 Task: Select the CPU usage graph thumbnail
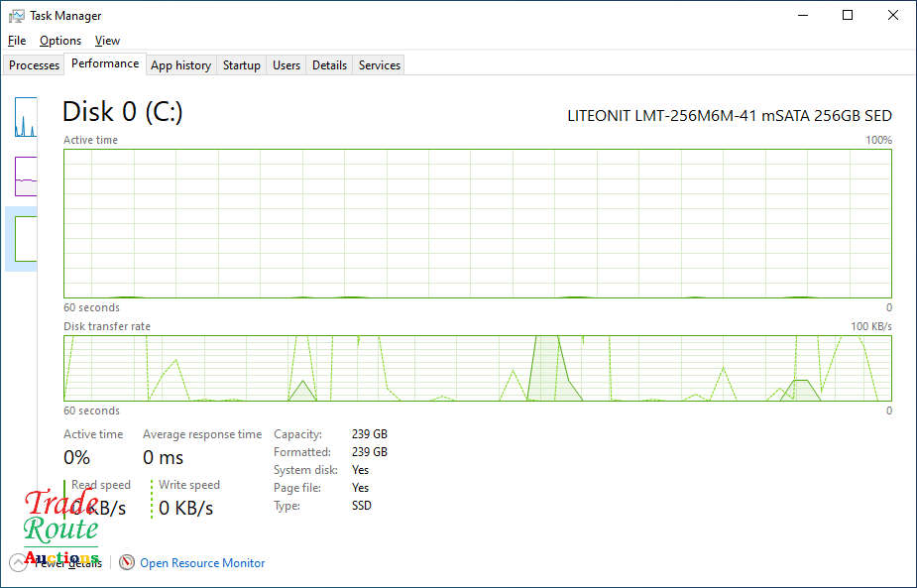tap(26, 118)
